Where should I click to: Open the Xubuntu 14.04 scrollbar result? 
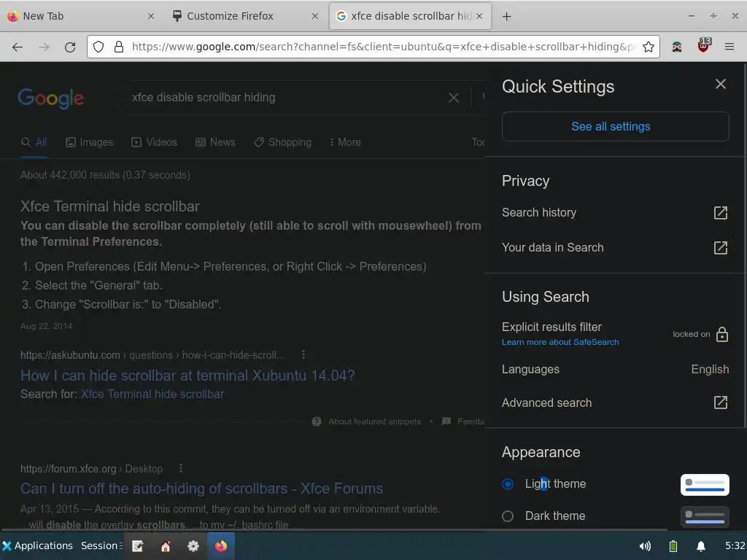[187, 376]
